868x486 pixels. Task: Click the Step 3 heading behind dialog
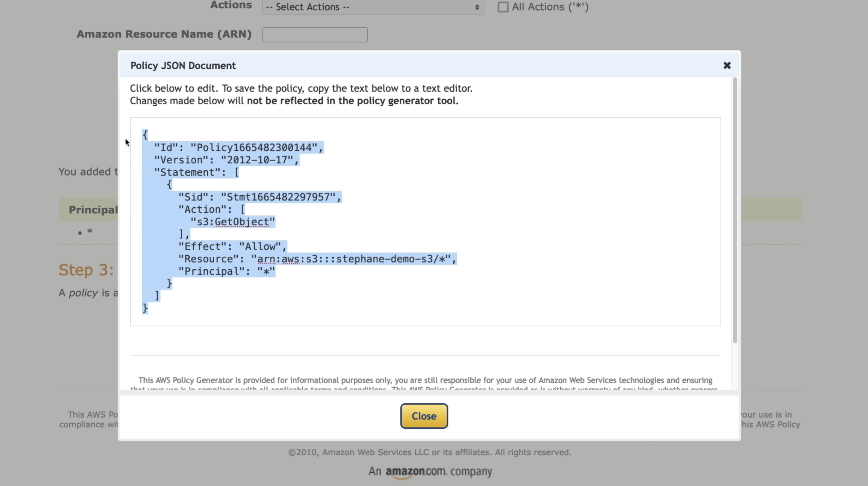coord(86,270)
